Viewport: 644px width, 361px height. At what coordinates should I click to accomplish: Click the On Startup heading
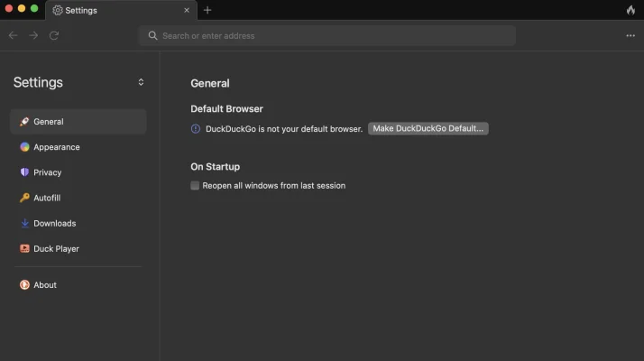[216, 167]
